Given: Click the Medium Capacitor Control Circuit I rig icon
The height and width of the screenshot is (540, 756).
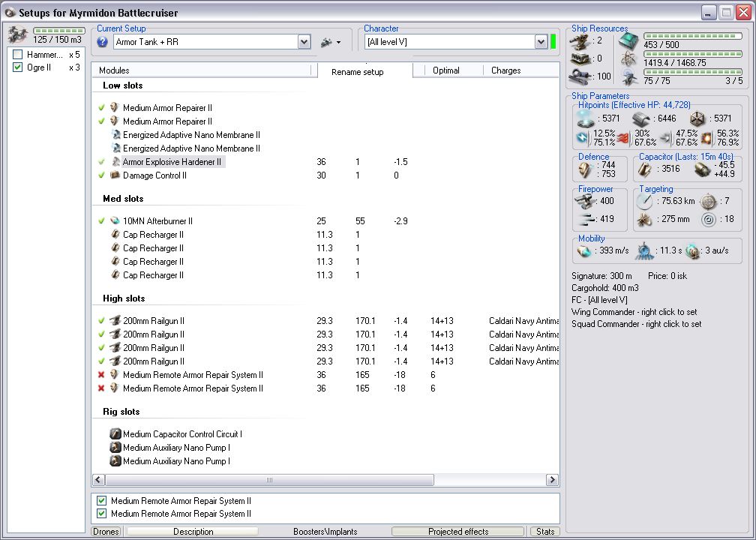Looking at the screenshot, I should click(x=115, y=434).
